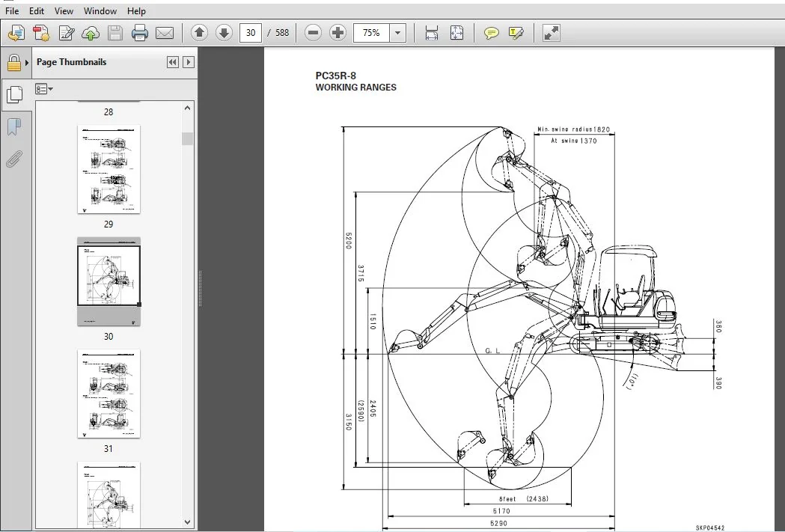The height and width of the screenshot is (532, 785).
Task: Select the page 31 thumbnail
Action: (x=109, y=394)
